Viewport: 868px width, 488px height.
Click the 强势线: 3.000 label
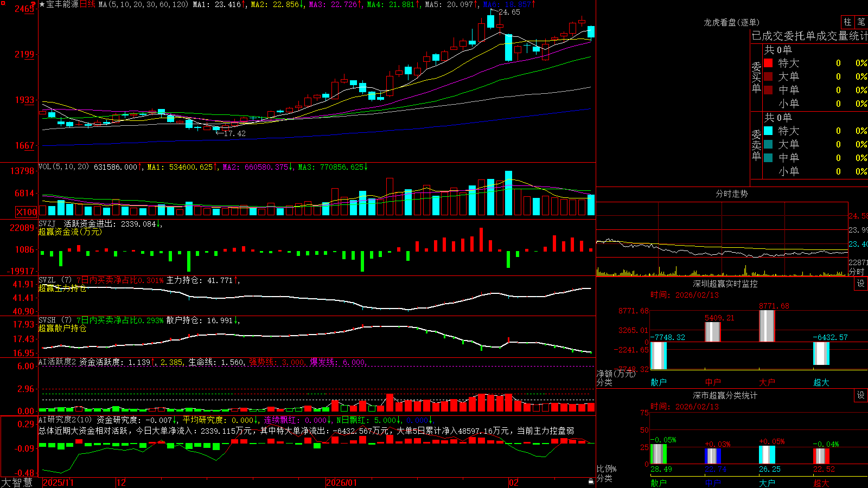click(x=277, y=362)
